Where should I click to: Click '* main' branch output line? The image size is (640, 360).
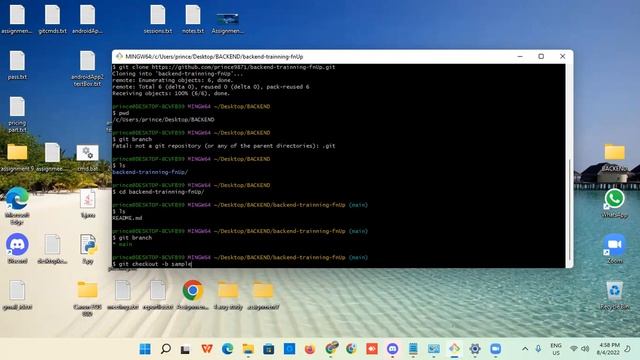click(122, 244)
